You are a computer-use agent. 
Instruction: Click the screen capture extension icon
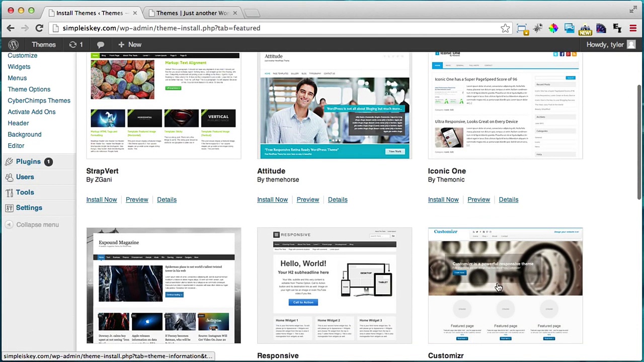point(522,29)
